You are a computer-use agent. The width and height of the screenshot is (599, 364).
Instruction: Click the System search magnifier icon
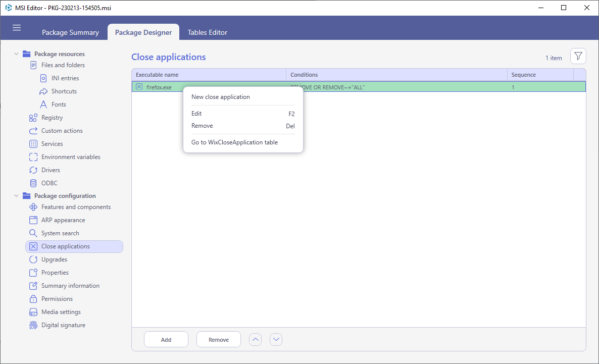(33, 233)
